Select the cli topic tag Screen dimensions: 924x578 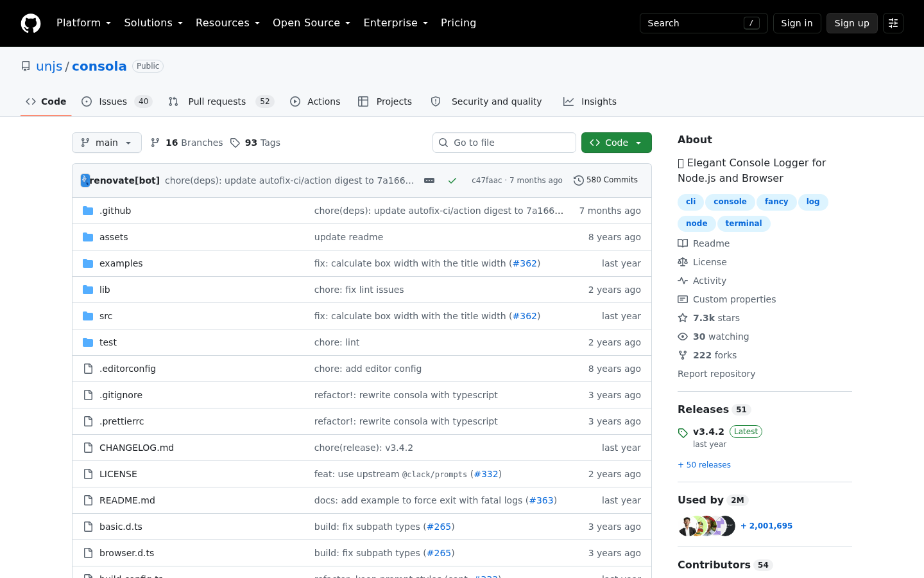690,202
